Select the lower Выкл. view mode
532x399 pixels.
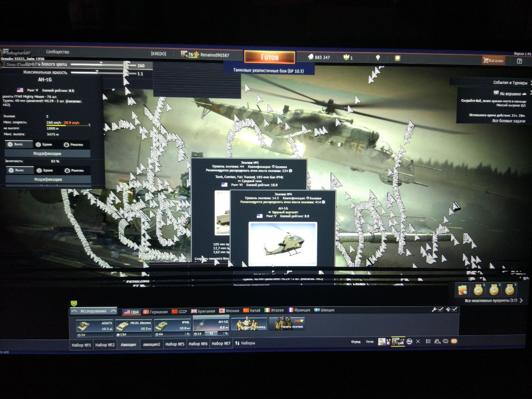coord(19,170)
